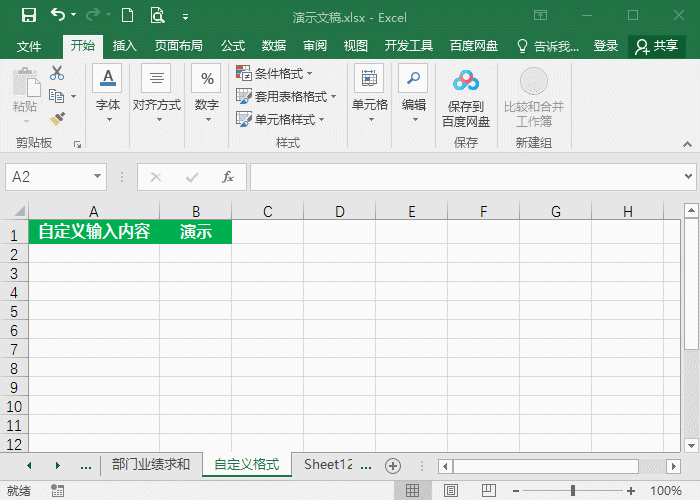Click into the formula bar input
The image size is (700, 500).
click(x=467, y=177)
